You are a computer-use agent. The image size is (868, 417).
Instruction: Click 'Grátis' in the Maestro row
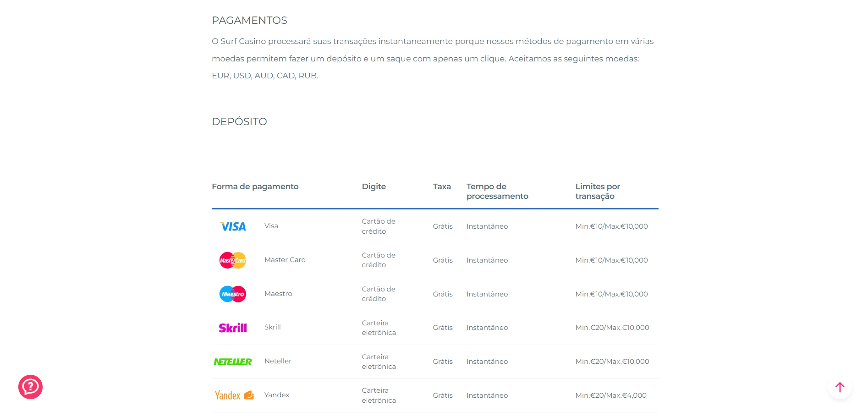pyautogui.click(x=443, y=294)
